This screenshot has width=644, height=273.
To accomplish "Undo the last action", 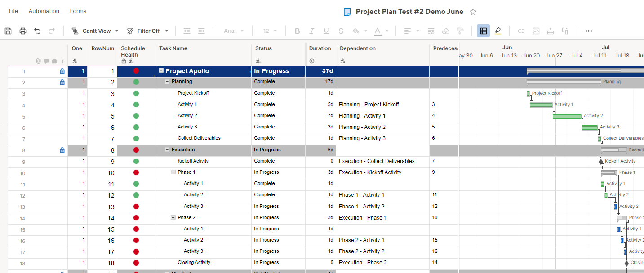I will click(37, 31).
